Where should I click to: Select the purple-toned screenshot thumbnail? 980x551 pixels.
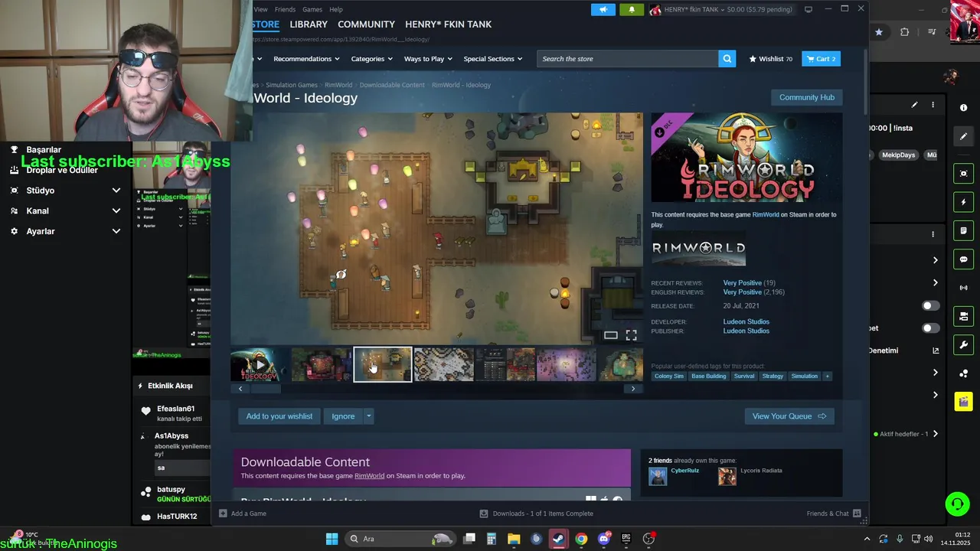click(566, 364)
